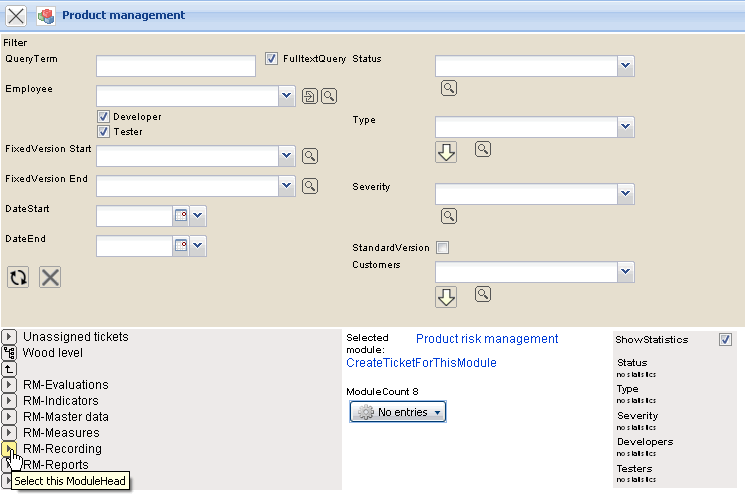This screenshot has height=496, width=745.
Task: Select the RM-Evaluations module in tree
Action: 65,385
